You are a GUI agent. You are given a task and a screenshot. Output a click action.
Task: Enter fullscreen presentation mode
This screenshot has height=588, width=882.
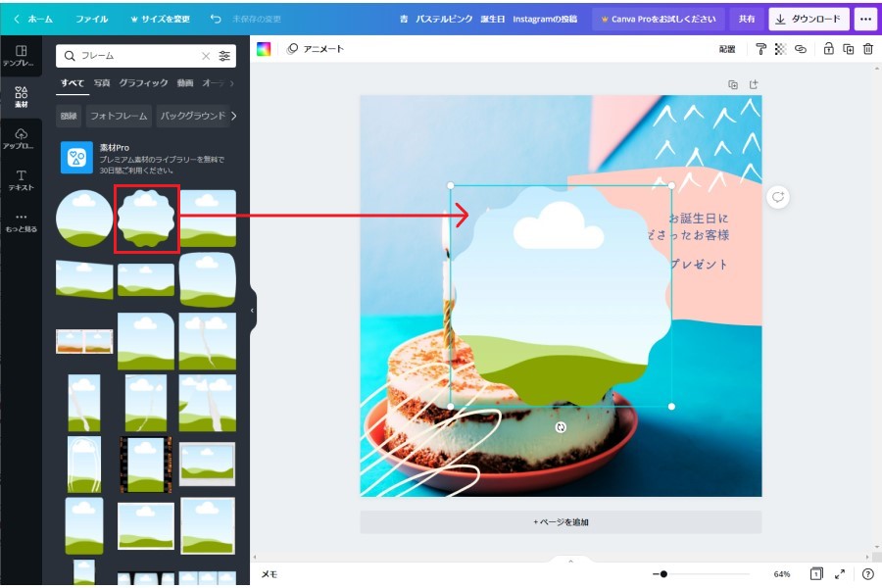[x=841, y=574]
